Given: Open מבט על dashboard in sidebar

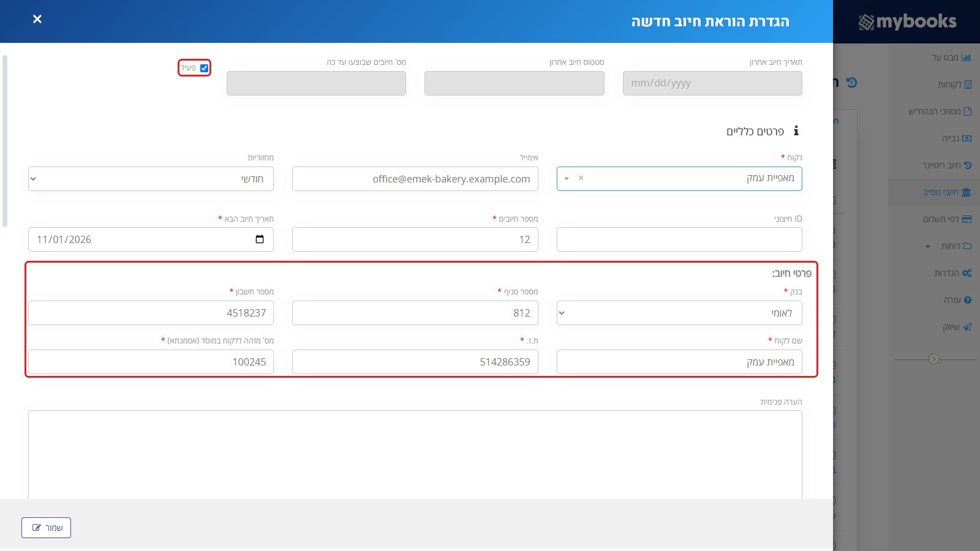Looking at the screenshot, I should point(952,58).
